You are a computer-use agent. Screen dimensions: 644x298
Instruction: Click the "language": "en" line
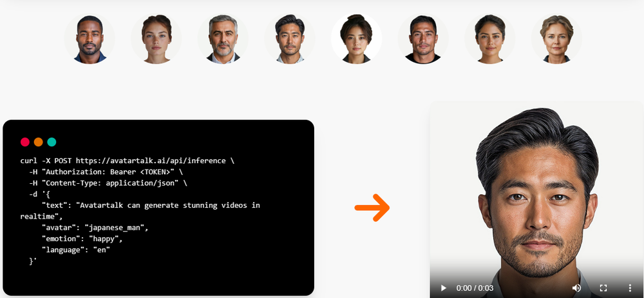[x=76, y=250]
